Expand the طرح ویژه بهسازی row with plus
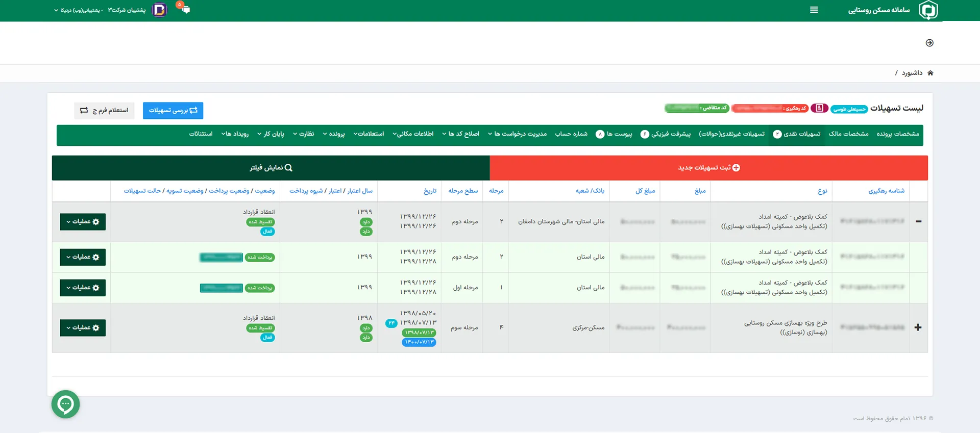 (918, 327)
